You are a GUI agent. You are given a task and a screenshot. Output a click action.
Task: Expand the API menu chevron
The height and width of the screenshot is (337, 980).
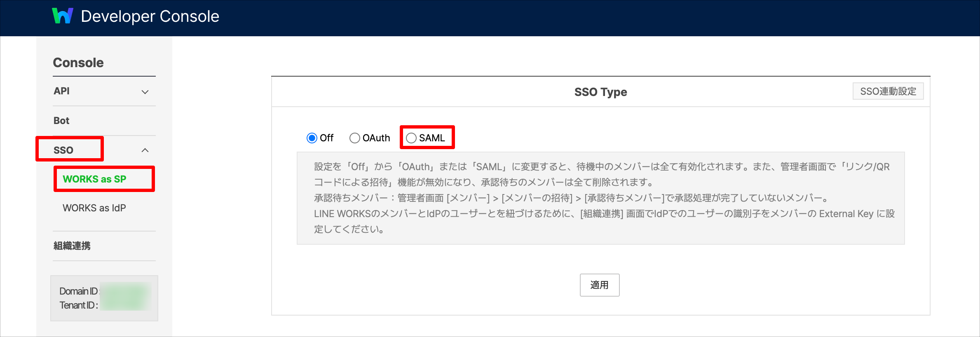[x=145, y=92]
